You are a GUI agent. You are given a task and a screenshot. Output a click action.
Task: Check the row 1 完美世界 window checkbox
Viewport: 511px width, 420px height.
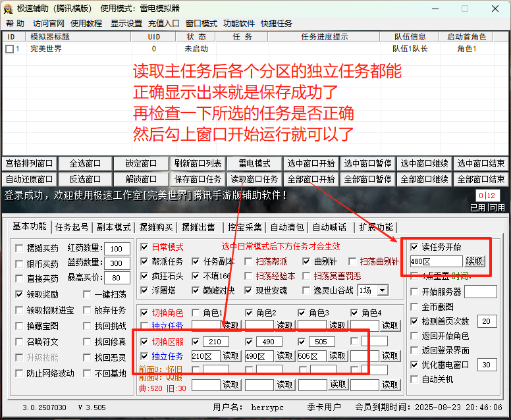(9, 49)
